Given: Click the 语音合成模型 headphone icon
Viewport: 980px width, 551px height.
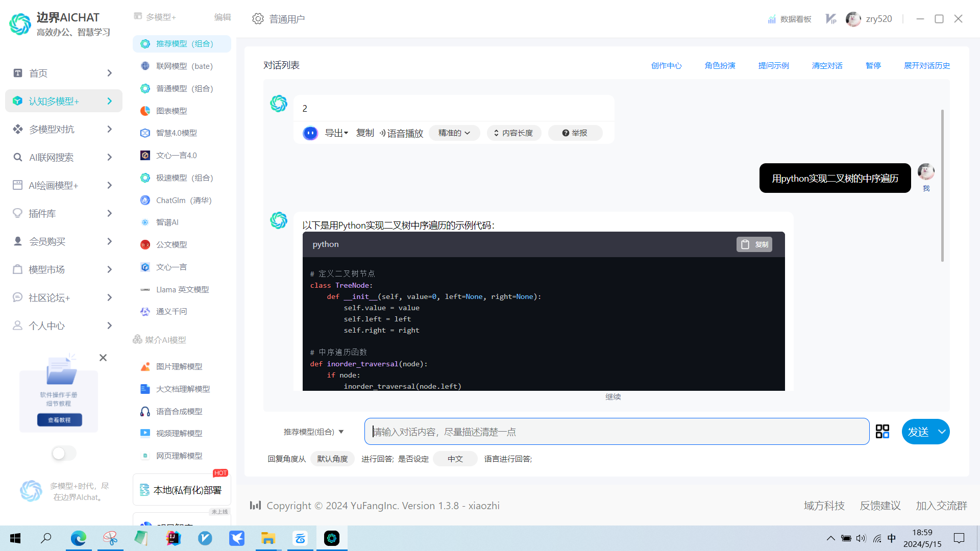Looking at the screenshot, I should pyautogui.click(x=145, y=411).
